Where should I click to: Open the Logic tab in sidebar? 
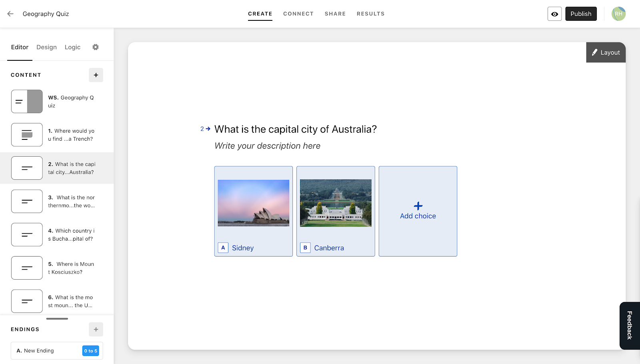coord(72,47)
